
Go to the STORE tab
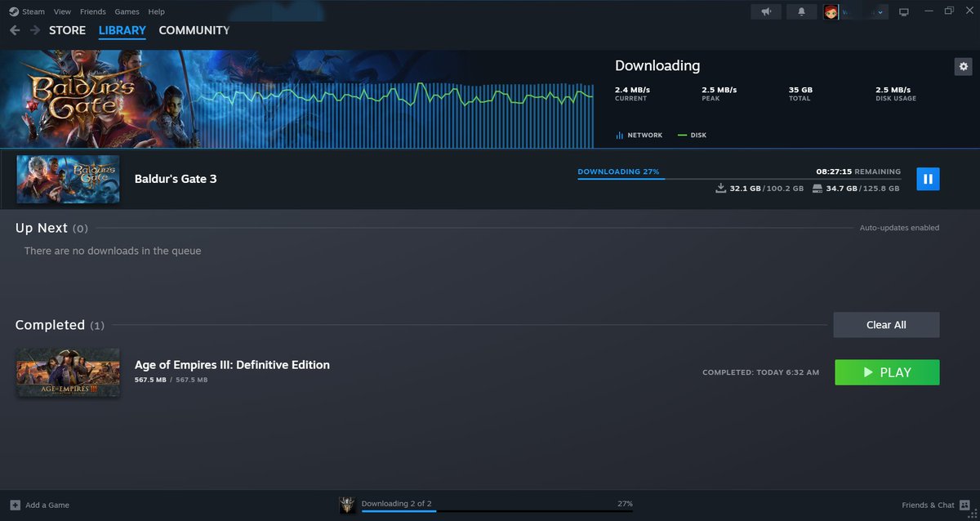pos(67,30)
